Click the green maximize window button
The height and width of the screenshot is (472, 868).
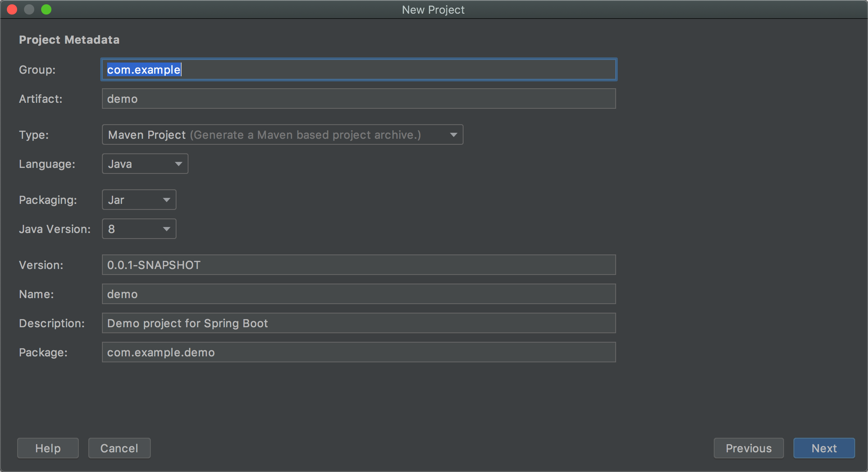coord(46,9)
